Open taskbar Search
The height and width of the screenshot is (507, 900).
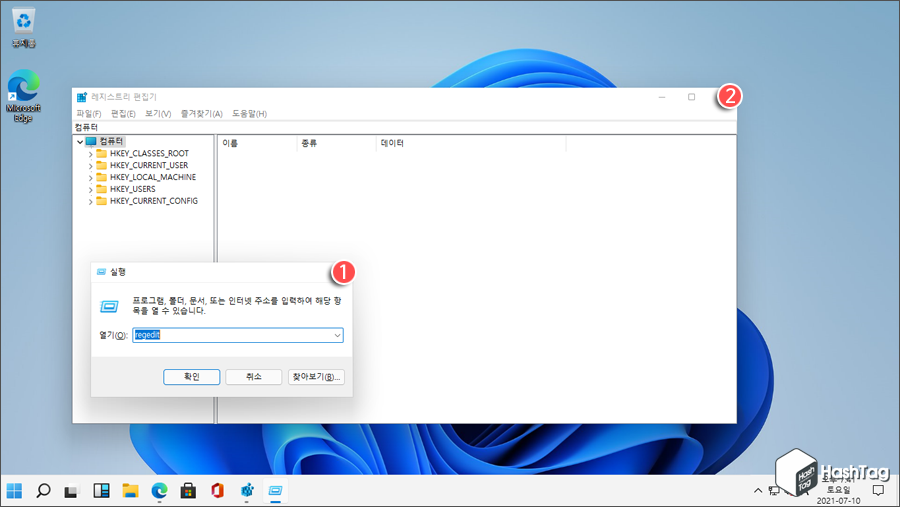click(x=43, y=491)
